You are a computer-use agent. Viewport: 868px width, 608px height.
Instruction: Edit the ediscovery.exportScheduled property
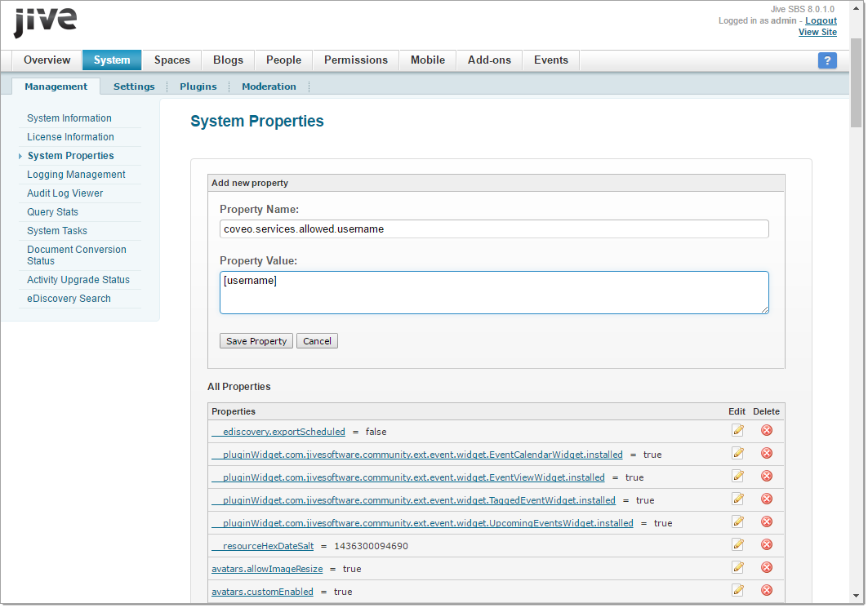(x=737, y=429)
